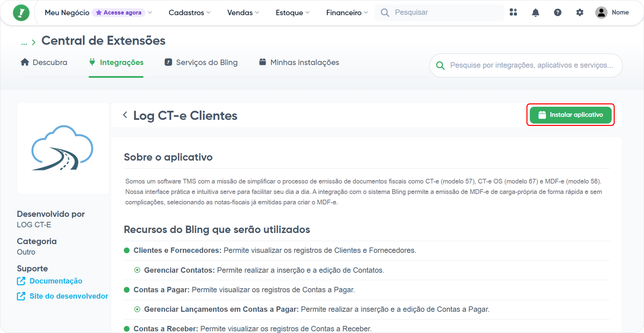Click the back arrow beside Log CT-e Clientes

coord(125,115)
